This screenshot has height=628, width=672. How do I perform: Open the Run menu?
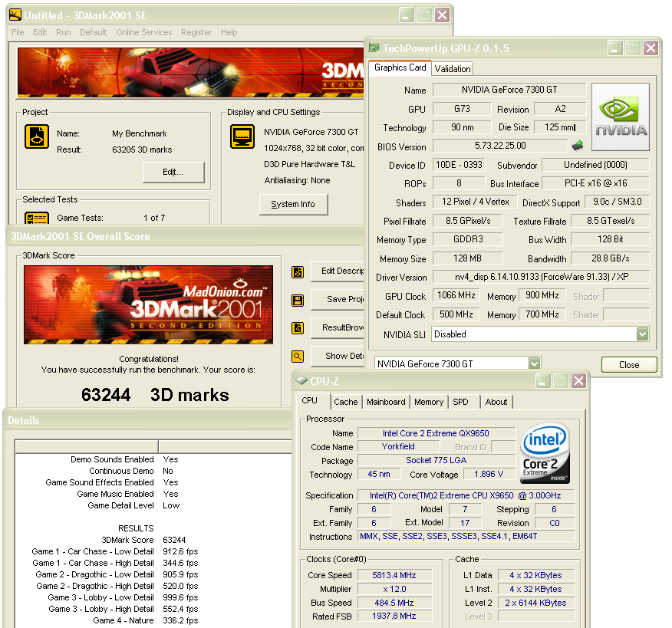64,32
